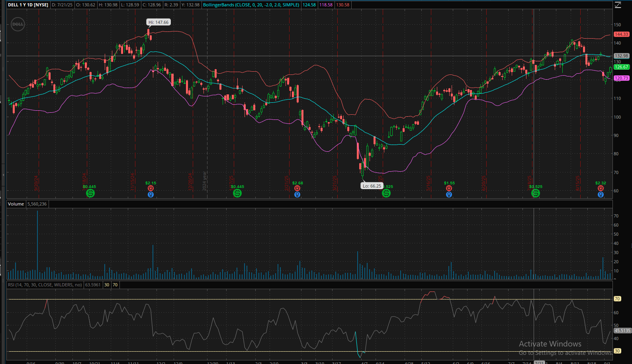The width and height of the screenshot is (632, 364).
Task: Click the first green $0.445 dividend icon
Action: [x=90, y=193]
